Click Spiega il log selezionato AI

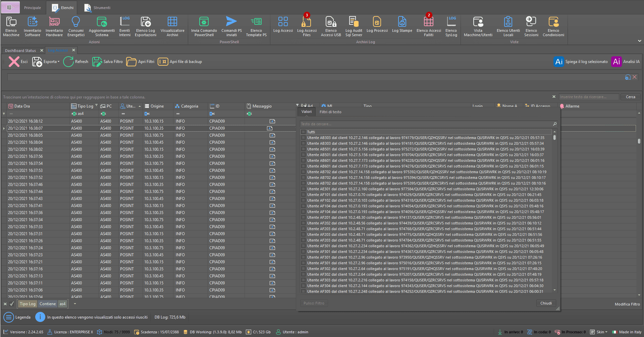(581, 62)
